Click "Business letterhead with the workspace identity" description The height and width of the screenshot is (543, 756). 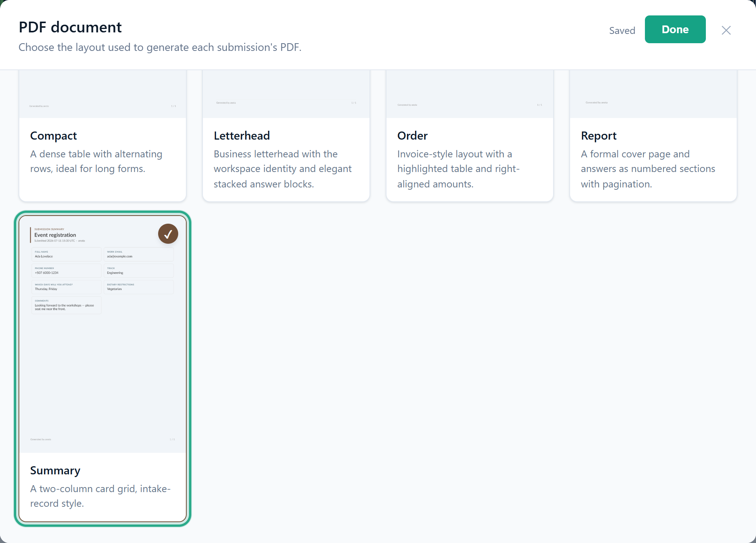pos(283,169)
